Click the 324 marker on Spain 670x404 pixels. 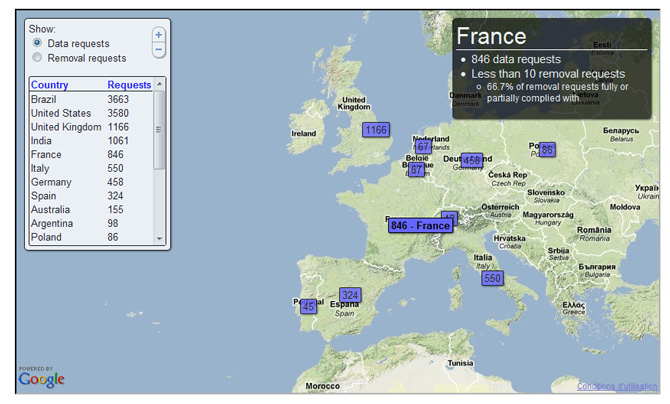pyautogui.click(x=350, y=295)
